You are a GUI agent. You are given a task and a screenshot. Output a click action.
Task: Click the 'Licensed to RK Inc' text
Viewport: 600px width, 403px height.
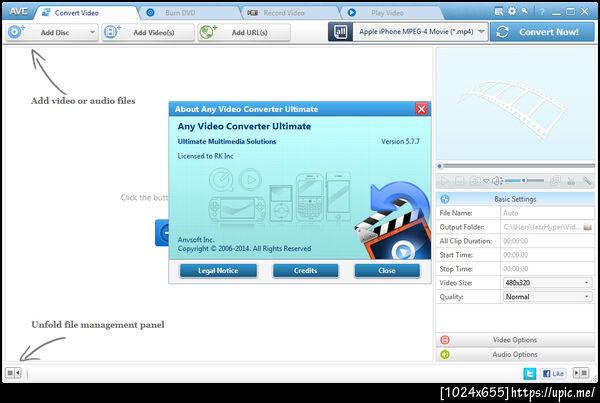pyautogui.click(x=205, y=156)
